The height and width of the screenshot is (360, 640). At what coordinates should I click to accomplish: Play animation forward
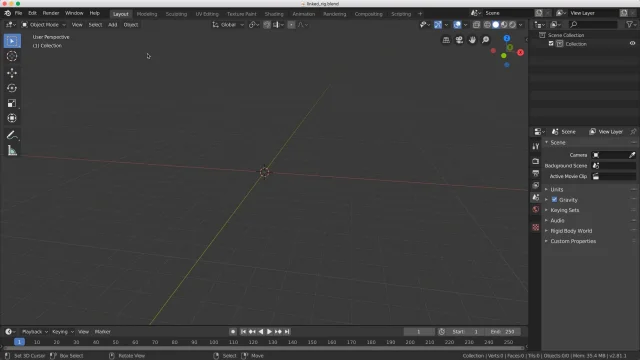(x=269, y=332)
